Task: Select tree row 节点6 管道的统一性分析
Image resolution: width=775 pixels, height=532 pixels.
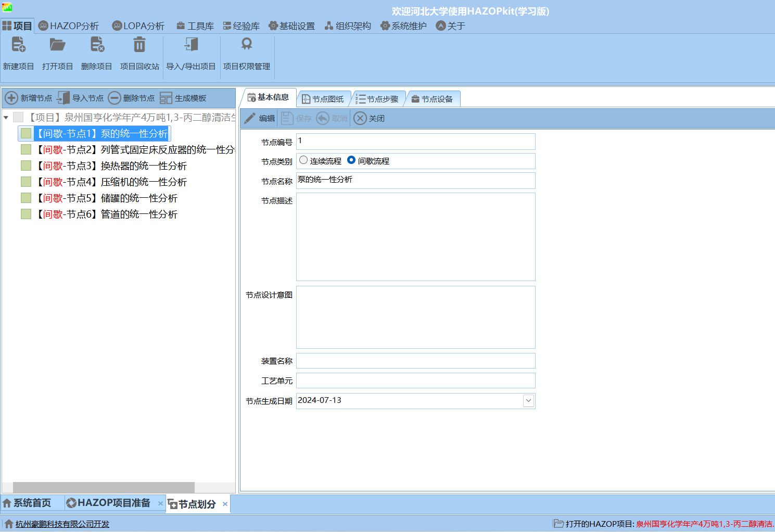Action: tap(106, 214)
